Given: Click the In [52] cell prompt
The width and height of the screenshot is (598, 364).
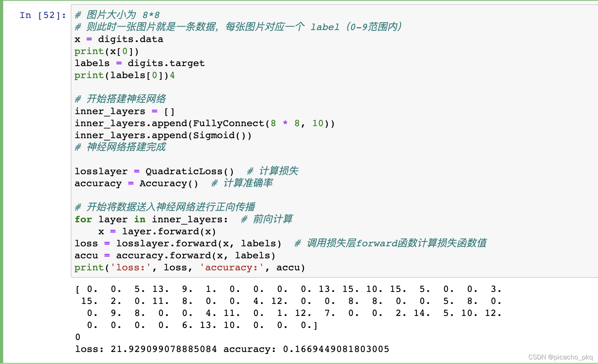Looking at the screenshot, I should pyautogui.click(x=43, y=15).
